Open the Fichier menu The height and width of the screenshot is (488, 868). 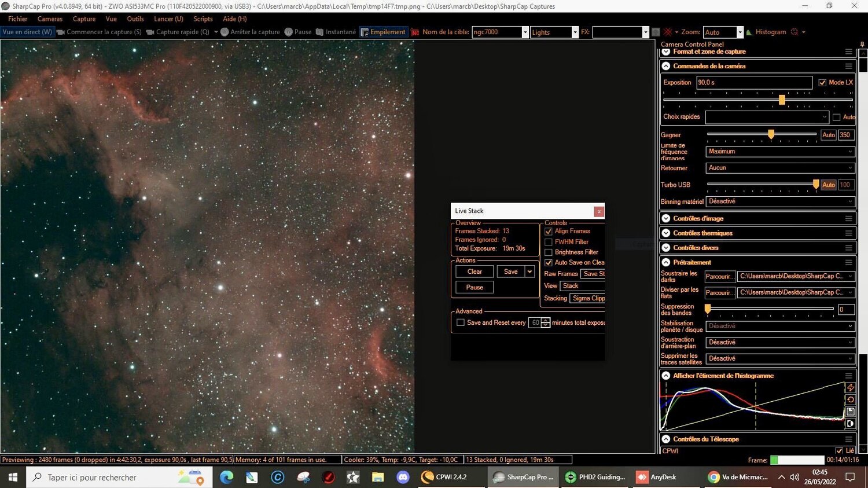(x=18, y=19)
